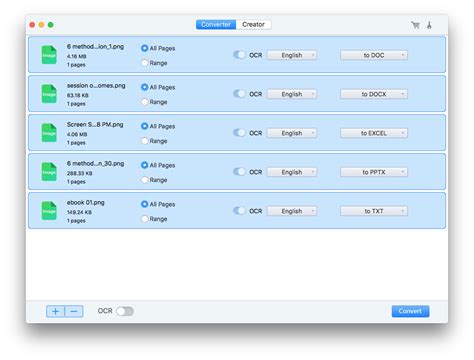Screen dimensions: 474x360
Task: Open the 'to PPTX' output format dropdown
Action: (x=374, y=172)
